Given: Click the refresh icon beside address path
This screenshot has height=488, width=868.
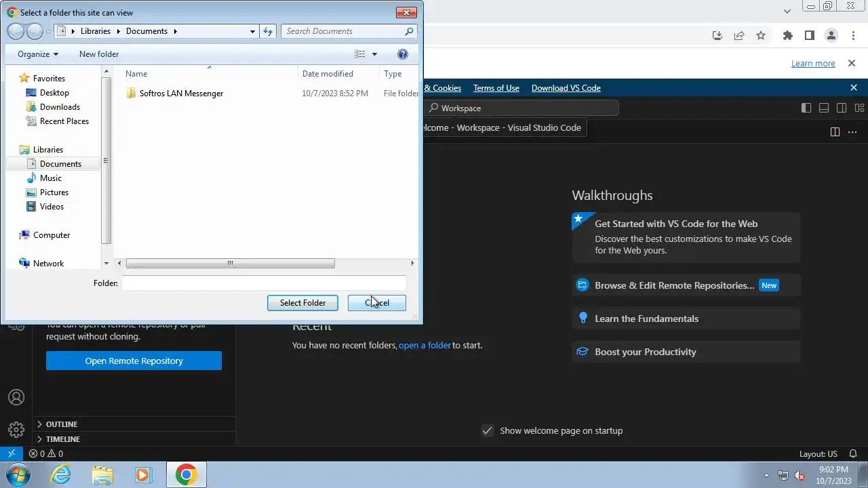Looking at the screenshot, I should click(268, 31).
